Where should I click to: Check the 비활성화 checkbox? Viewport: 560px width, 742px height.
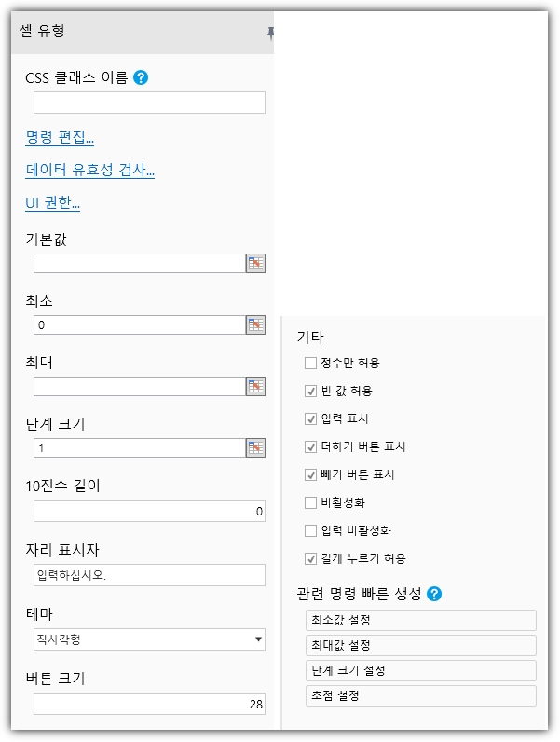(x=310, y=502)
